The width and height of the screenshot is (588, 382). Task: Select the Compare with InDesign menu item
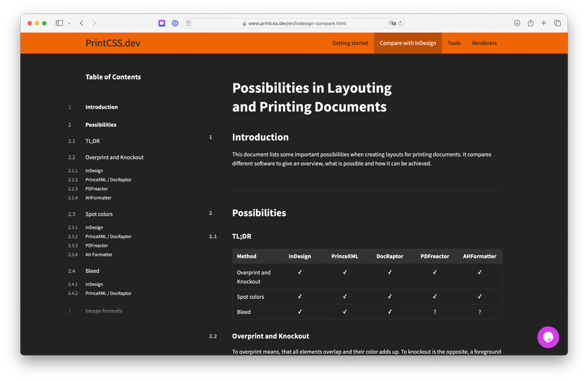407,43
